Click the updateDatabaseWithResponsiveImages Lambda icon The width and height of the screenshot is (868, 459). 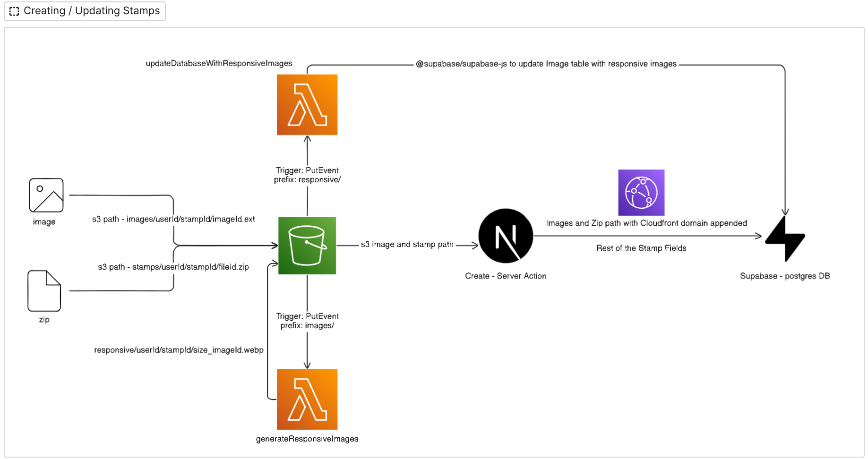[x=307, y=105]
